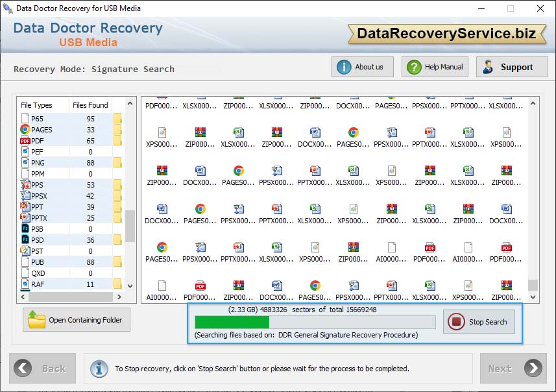Click the Support button

click(512, 67)
